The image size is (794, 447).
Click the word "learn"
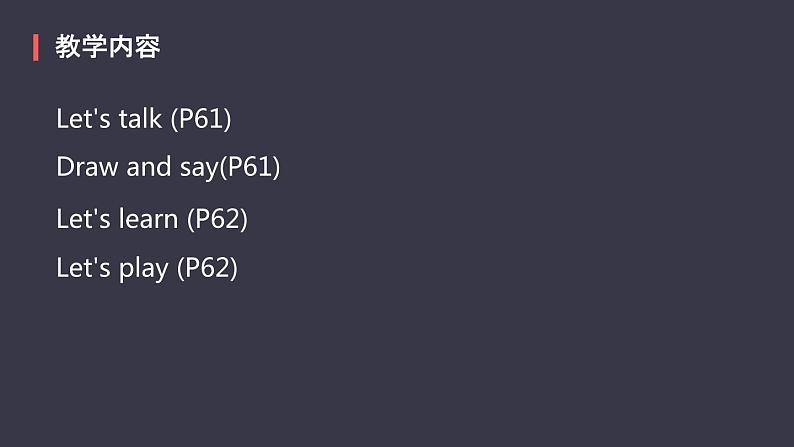[148, 219]
